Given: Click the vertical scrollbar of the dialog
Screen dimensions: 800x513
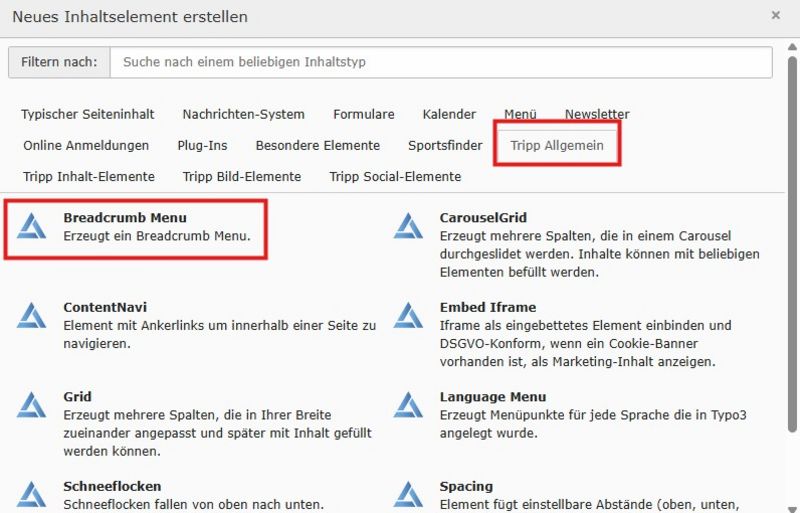Looking at the screenshot, I should tap(792, 250).
